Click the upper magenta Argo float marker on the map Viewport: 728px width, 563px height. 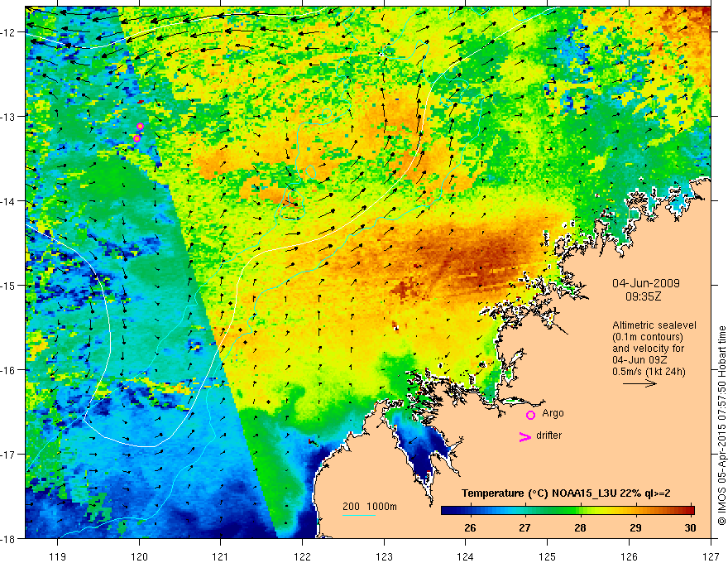coord(140,127)
